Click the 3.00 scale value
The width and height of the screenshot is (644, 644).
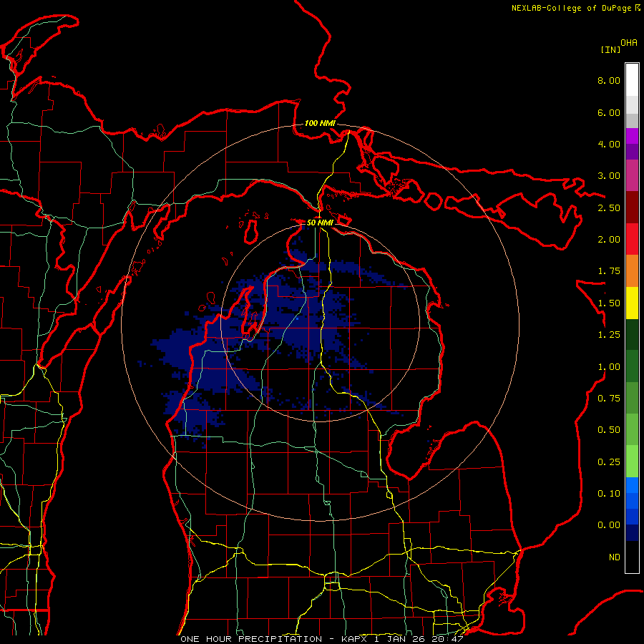(x=609, y=176)
